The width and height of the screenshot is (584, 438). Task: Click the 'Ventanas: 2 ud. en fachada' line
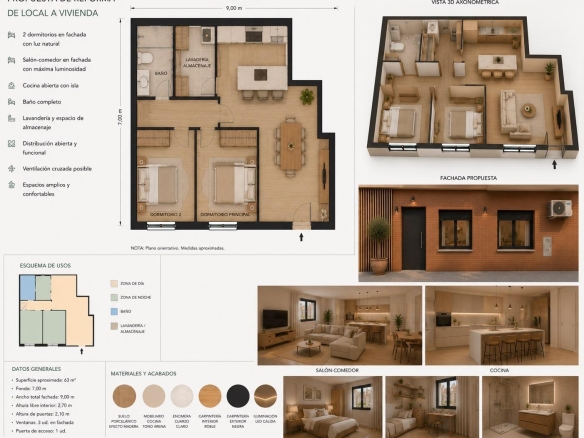tap(45, 422)
